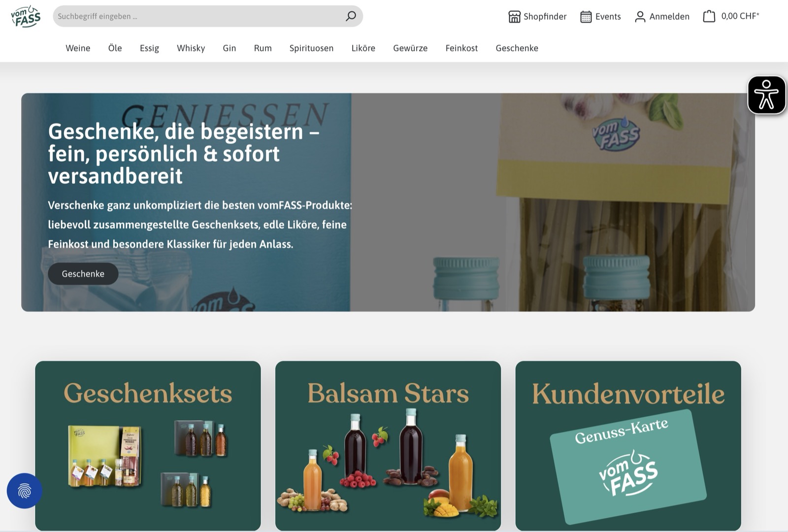Select the Öle menu category

(x=115, y=48)
